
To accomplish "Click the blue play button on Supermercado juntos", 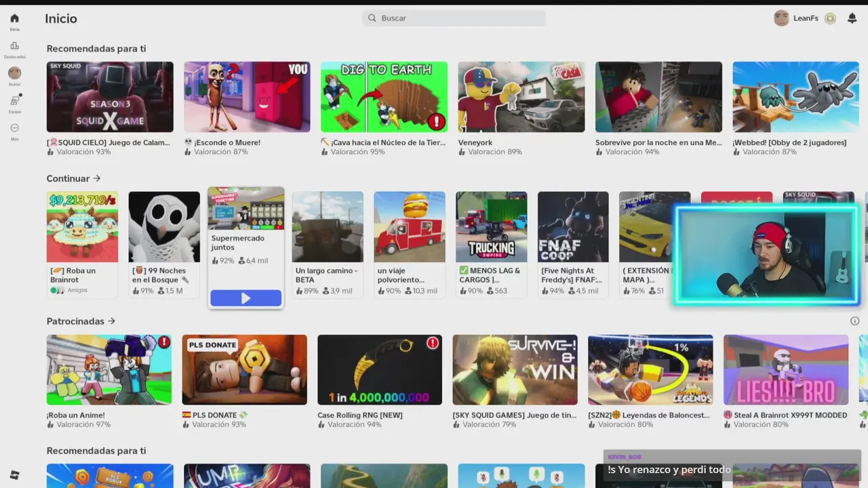I will 245,298.
